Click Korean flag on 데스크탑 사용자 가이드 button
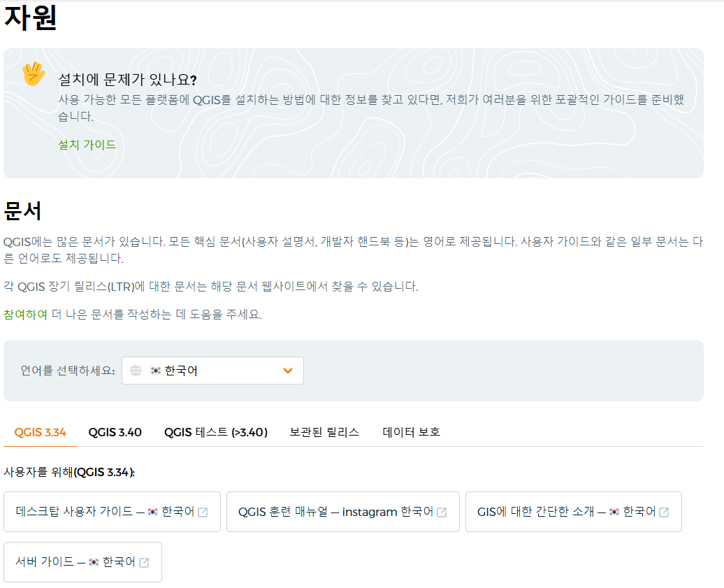Image resolution: width=724 pixels, height=588 pixels. (x=152, y=512)
